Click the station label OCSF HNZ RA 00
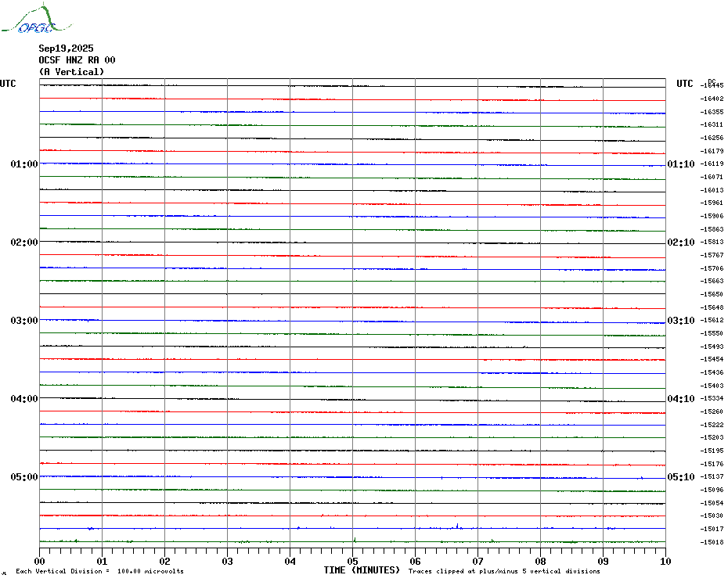 pyautogui.click(x=77, y=60)
